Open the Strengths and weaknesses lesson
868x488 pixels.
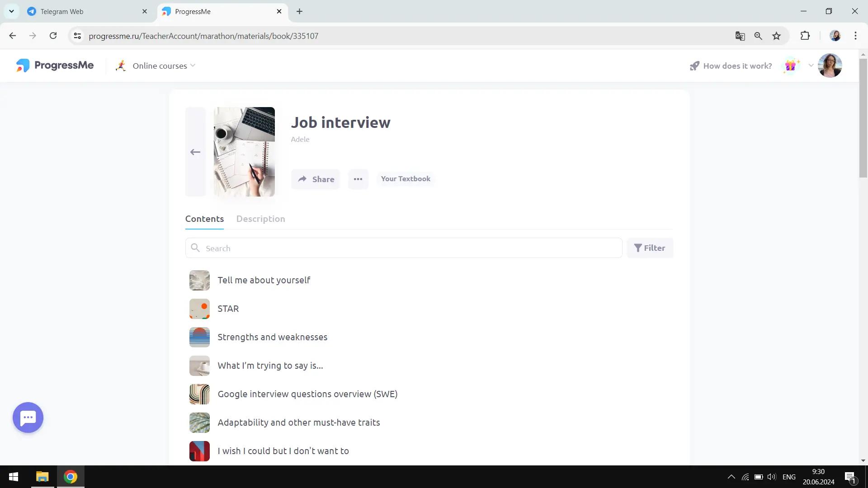click(272, 337)
